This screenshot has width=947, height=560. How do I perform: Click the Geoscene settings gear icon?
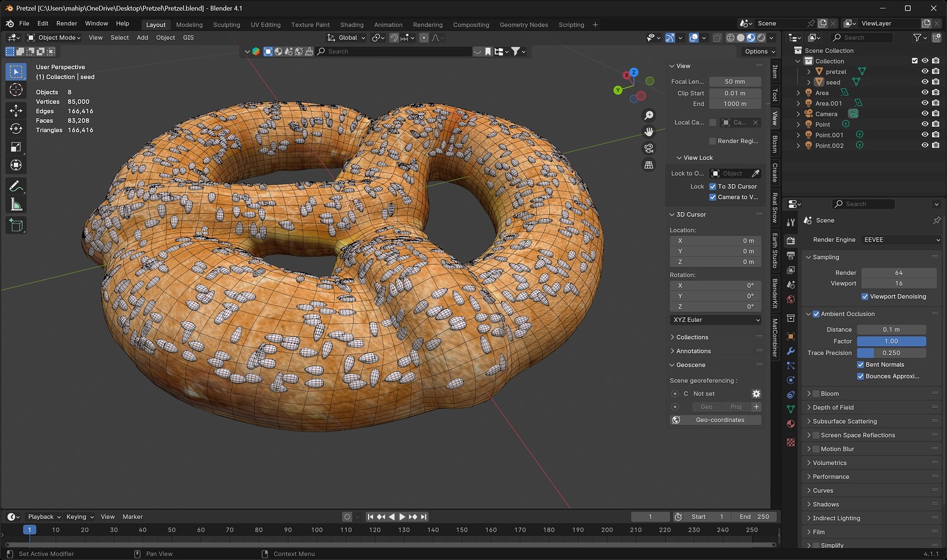click(756, 393)
